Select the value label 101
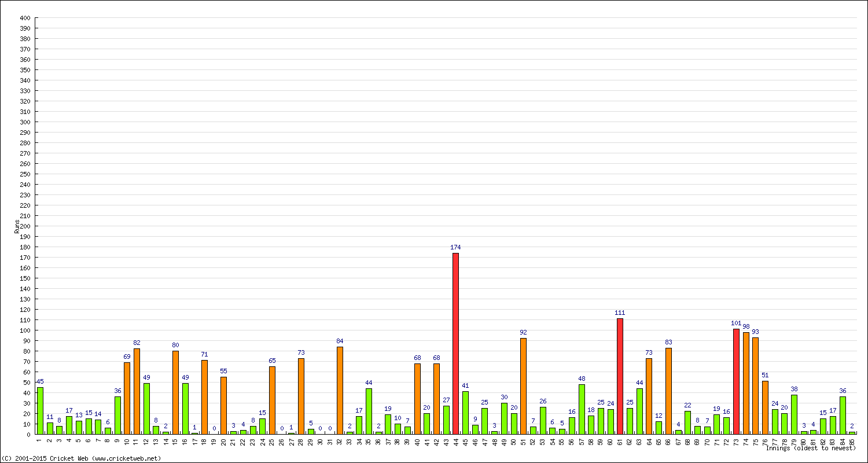 (736, 324)
